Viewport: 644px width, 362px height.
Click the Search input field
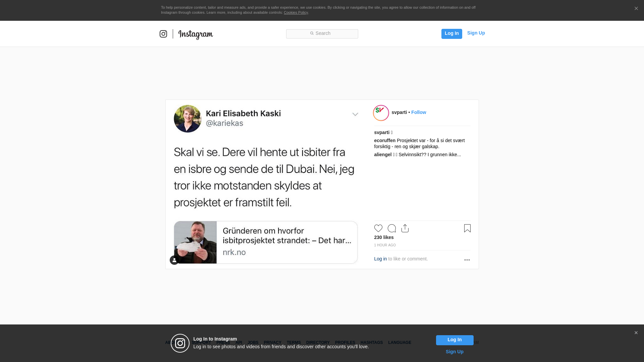click(x=322, y=34)
